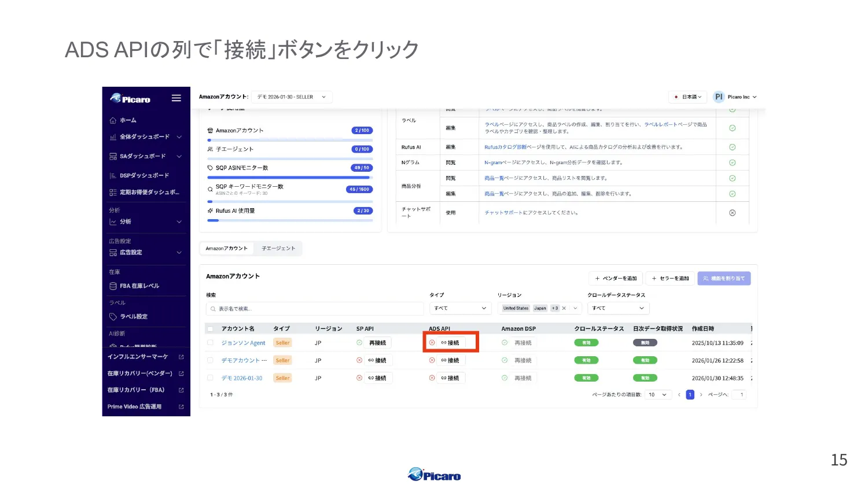Click Amazonアカウント usage bar 2/100

click(290, 139)
